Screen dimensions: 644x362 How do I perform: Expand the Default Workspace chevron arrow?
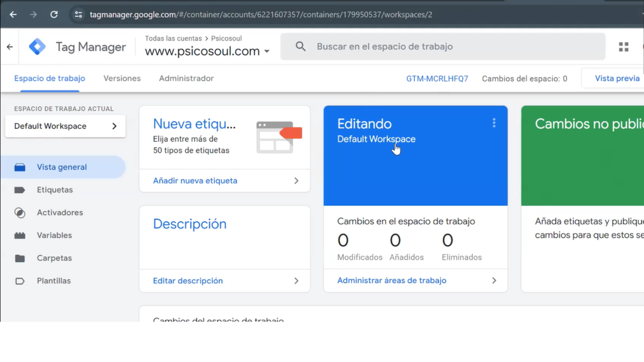(114, 126)
